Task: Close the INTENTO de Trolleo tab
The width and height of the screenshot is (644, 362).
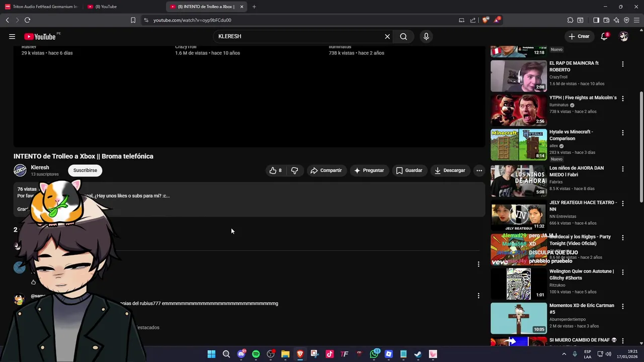Action: 242,7
